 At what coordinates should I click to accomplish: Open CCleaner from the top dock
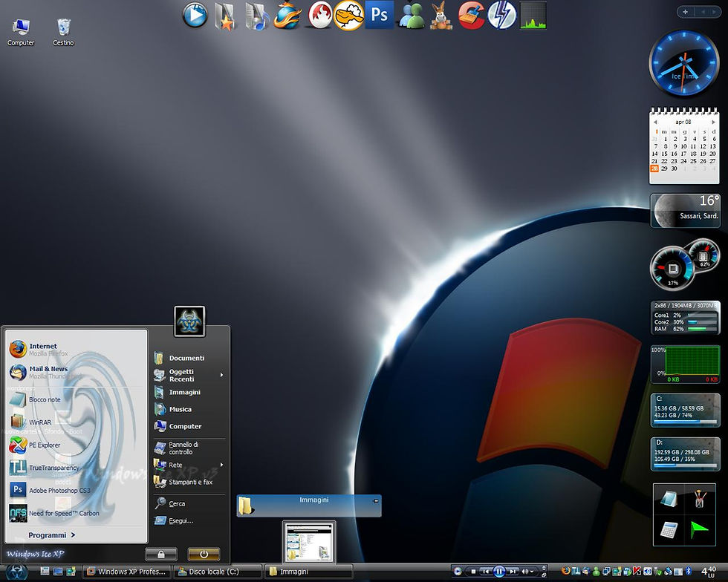tap(472, 15)
